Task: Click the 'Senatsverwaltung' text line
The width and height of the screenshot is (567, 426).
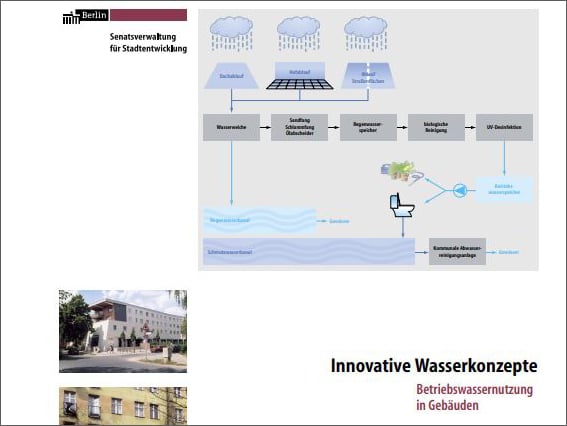Action: [143, 37]
